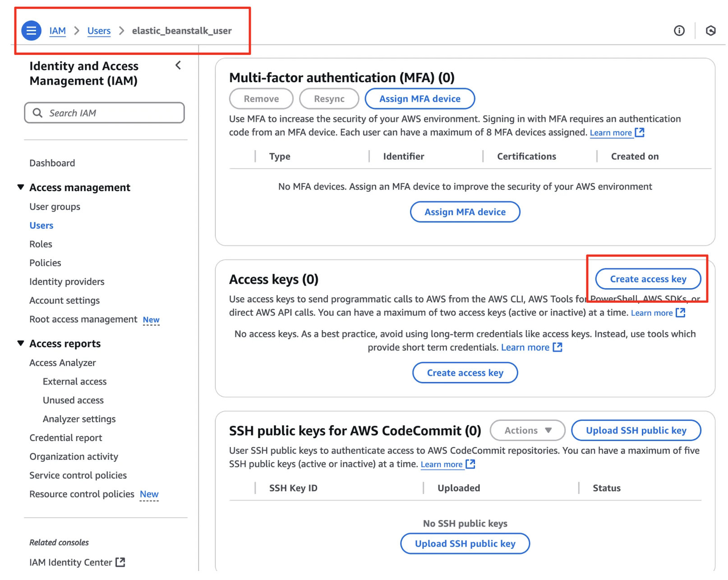This screenshot has height=580, width=728.
Task: Click the Resync MFA button
Action: click(x=329, y=99)
